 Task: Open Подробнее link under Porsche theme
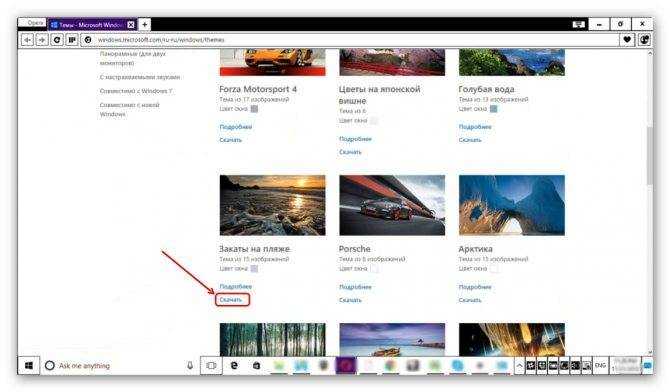click(355, 287)
